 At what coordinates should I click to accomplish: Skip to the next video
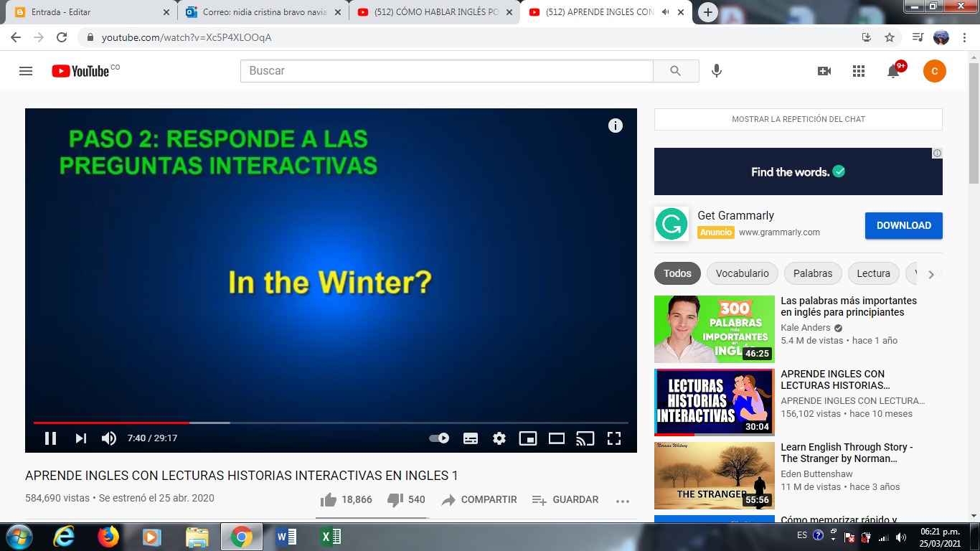pos(80,438)
